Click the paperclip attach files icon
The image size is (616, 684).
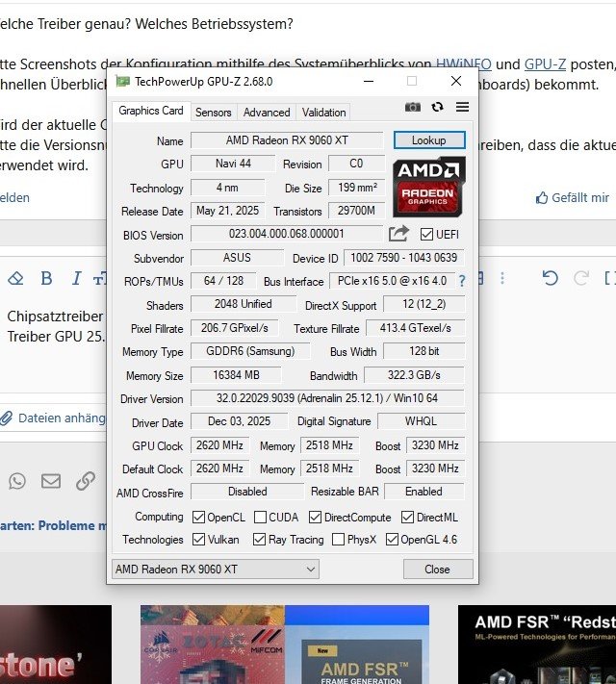pos(6,418)
